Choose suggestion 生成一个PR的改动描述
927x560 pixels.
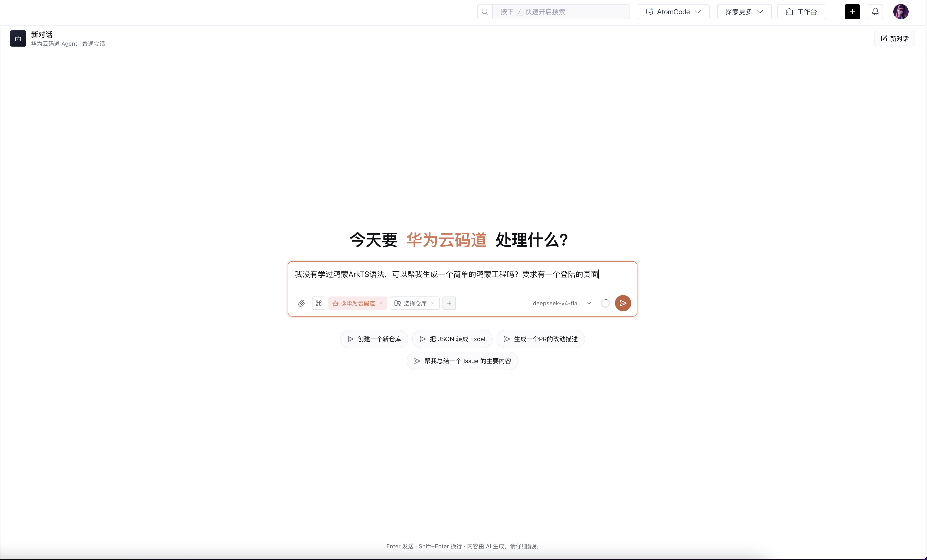click(541, 339)
